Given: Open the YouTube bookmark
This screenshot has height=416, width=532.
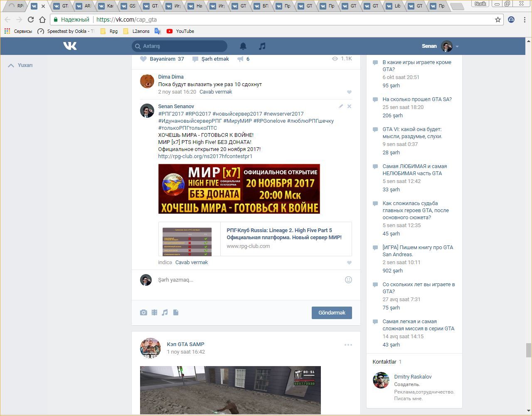Looking at the screenshot, I should [x=180, y=31].
